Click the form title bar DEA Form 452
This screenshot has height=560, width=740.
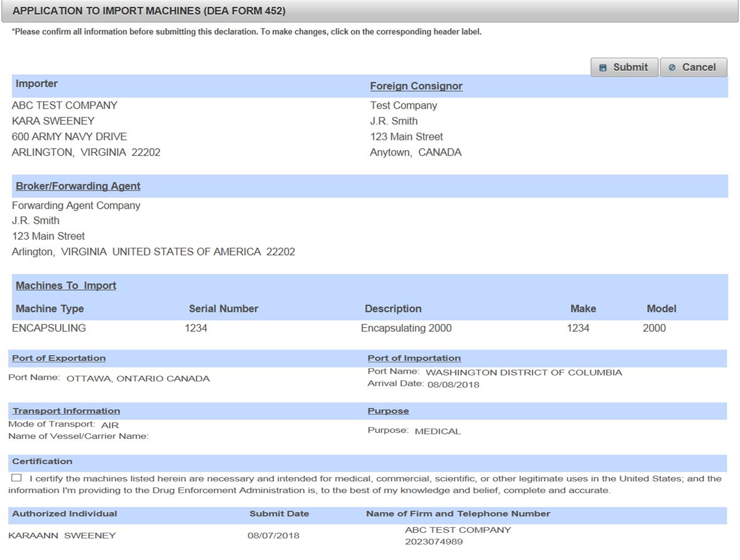tap(149, 11)
